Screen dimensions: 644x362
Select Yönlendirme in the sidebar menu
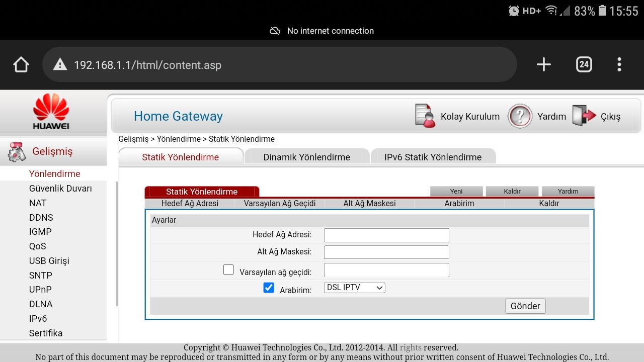click(x=55, y=173)
